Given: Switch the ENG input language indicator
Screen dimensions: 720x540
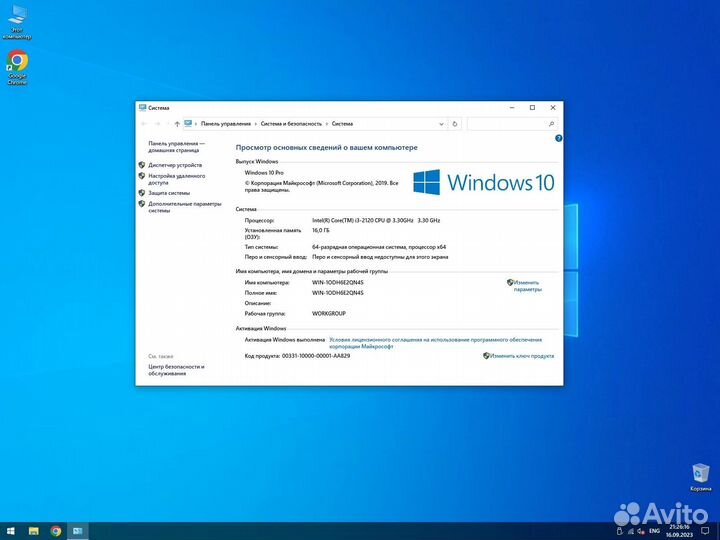Looking at the screenshot, I should pyautogui.click(x=654, y=531).
